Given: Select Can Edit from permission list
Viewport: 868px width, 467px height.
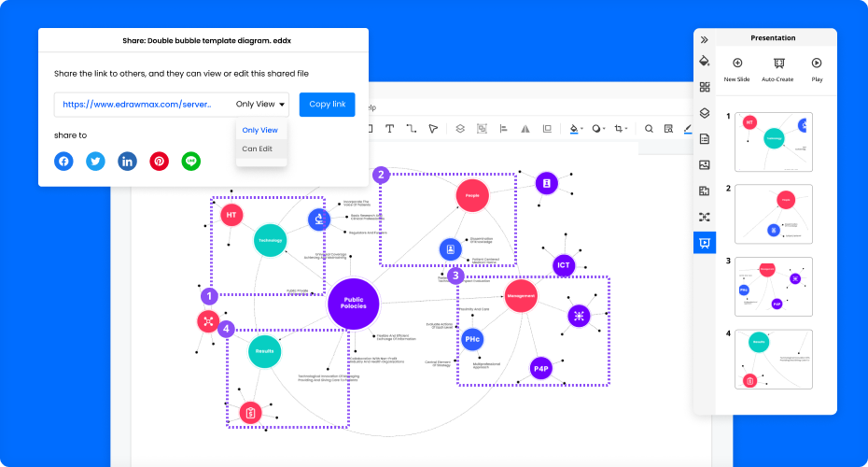Looking at the screenshot, I should (258, 149).
